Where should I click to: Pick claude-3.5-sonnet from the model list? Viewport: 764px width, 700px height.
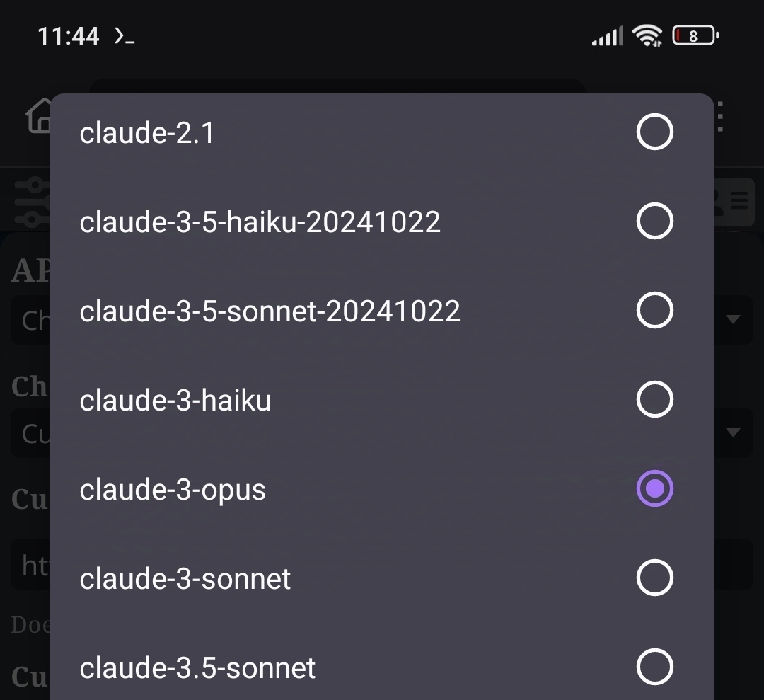[x=382, y=667]
